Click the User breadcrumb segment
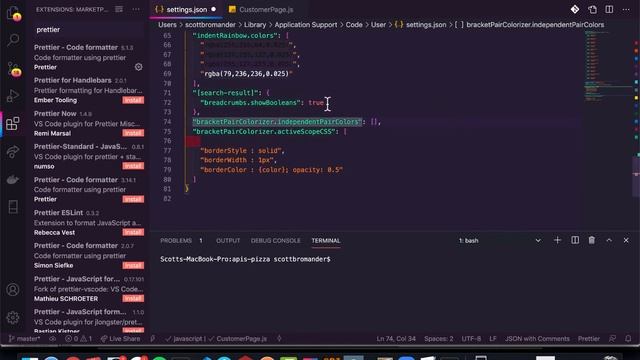 (x=378, y=24)
